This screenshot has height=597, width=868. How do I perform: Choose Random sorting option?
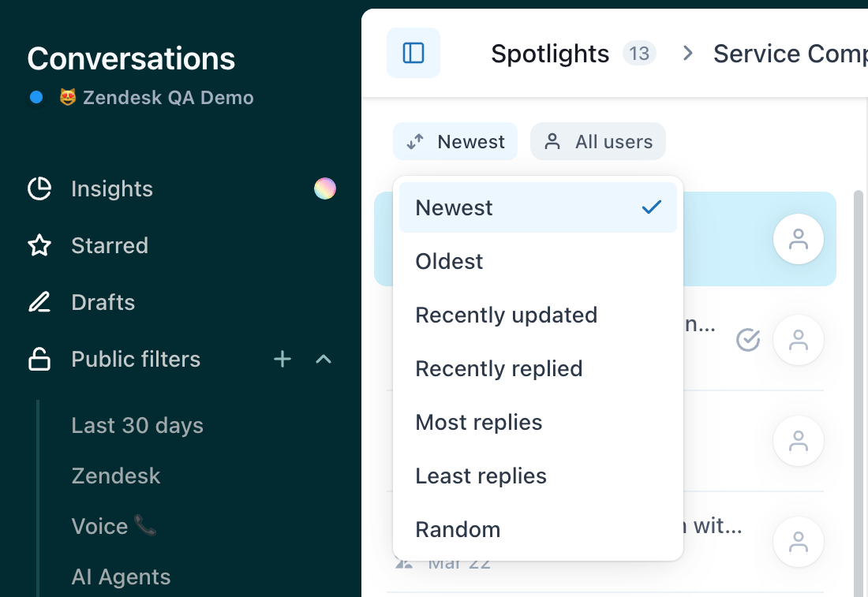(458, 529)
